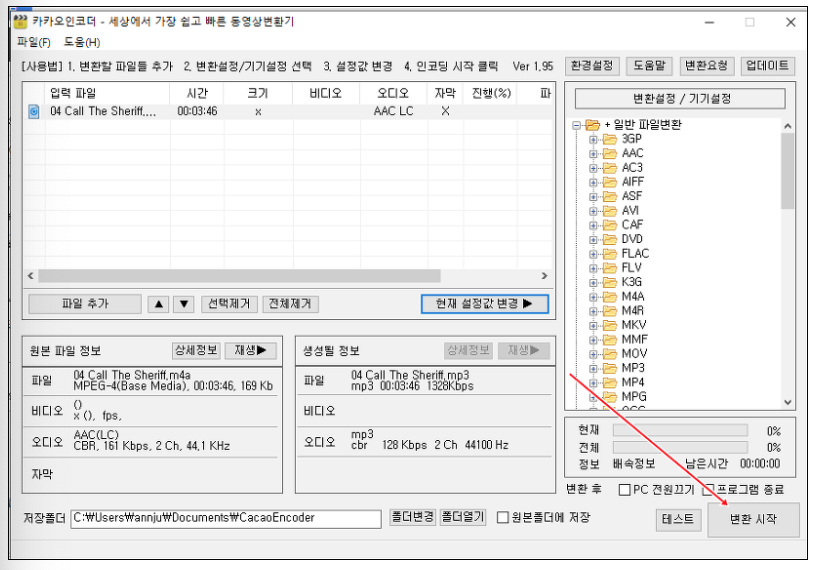Click the MPG folder icon
Image resolution: width=820 pixels, height=570 pixels.
pos(609,397)
